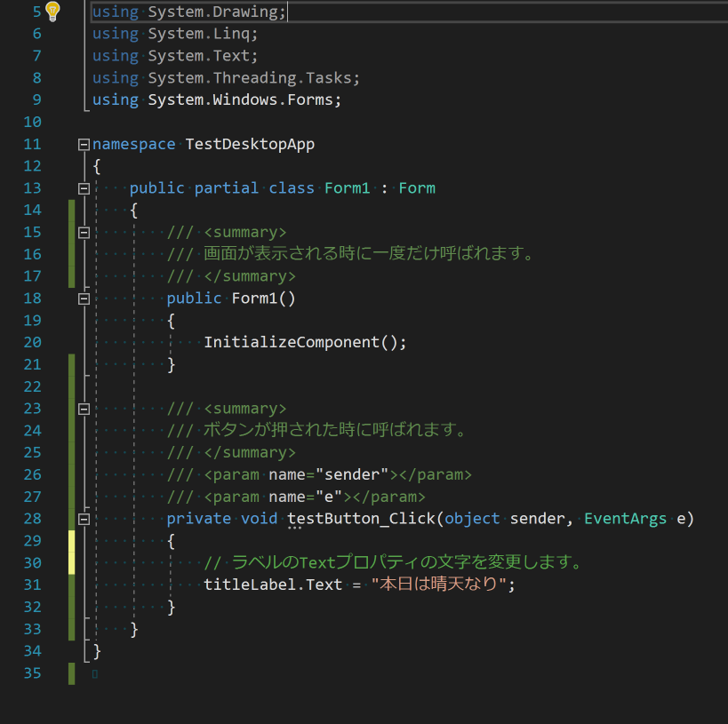Screen dimensions: 728x724
Task: Click 'Form1()' constructor name on line 18
Action: coord(263,298)
